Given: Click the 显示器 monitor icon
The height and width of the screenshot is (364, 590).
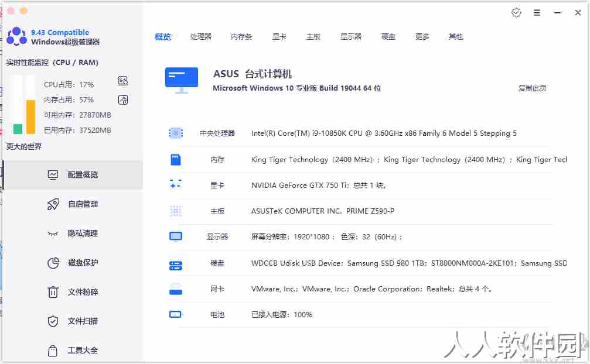Looking at the screenshot, I should tap(176, 236).
